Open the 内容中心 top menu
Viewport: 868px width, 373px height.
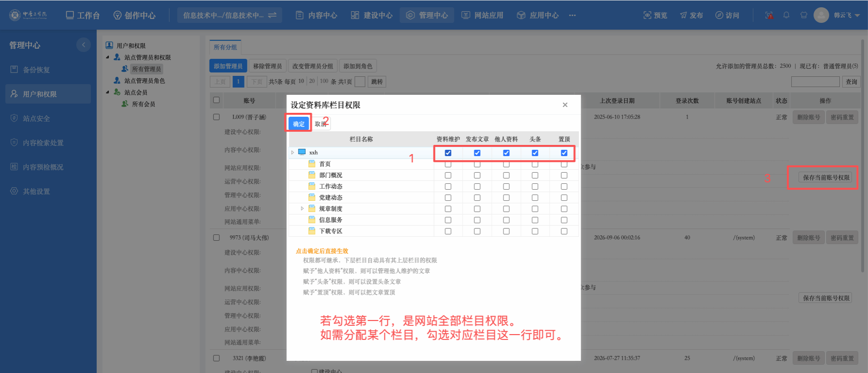point(316,15)
